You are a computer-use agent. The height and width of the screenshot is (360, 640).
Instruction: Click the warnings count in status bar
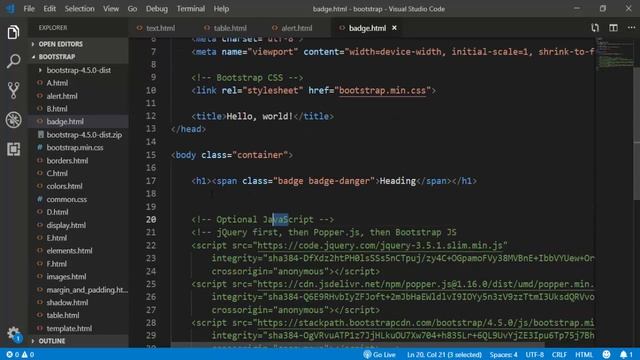[x=27, y=354]
